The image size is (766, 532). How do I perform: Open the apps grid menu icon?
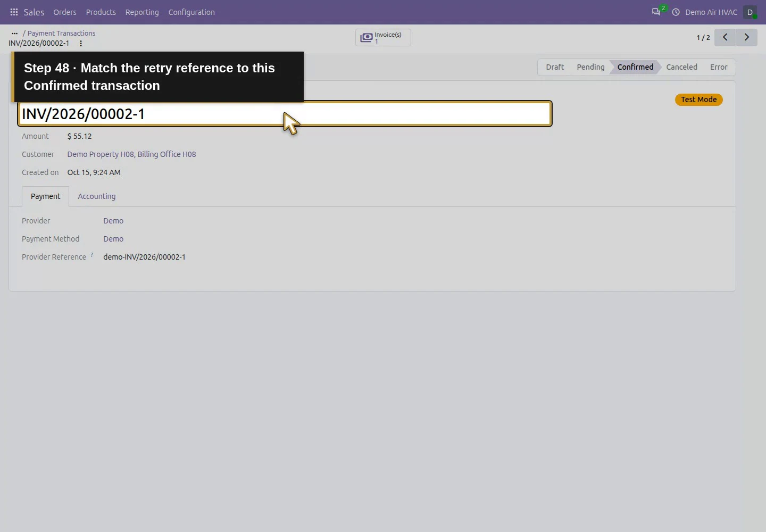(14, 12)
